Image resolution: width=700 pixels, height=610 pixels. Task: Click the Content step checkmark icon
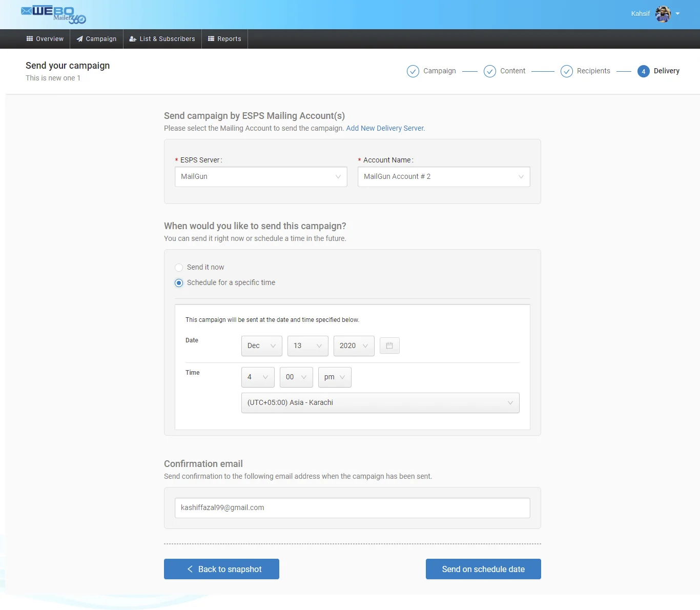click(490, 71)
